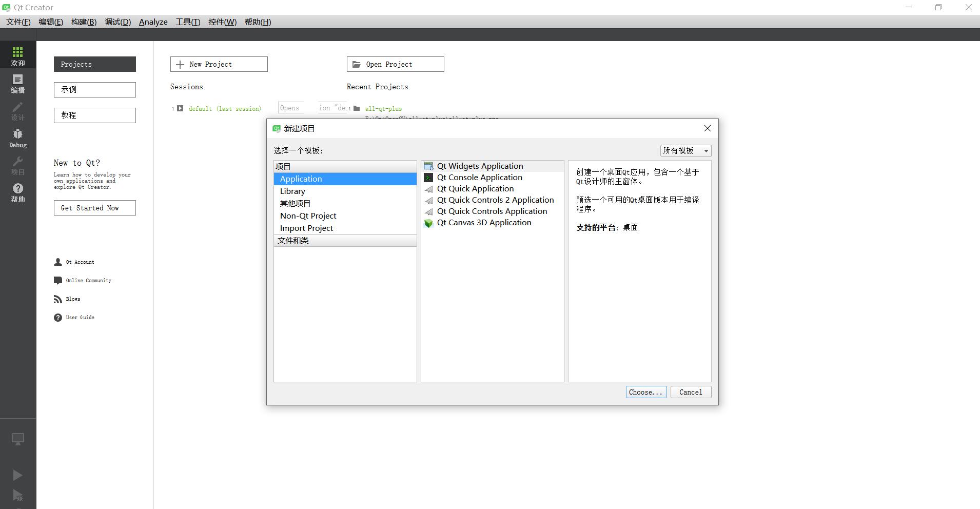Open the Analyze menu
Viewport: 980px width, 509px height.
[x=152, y=22]
